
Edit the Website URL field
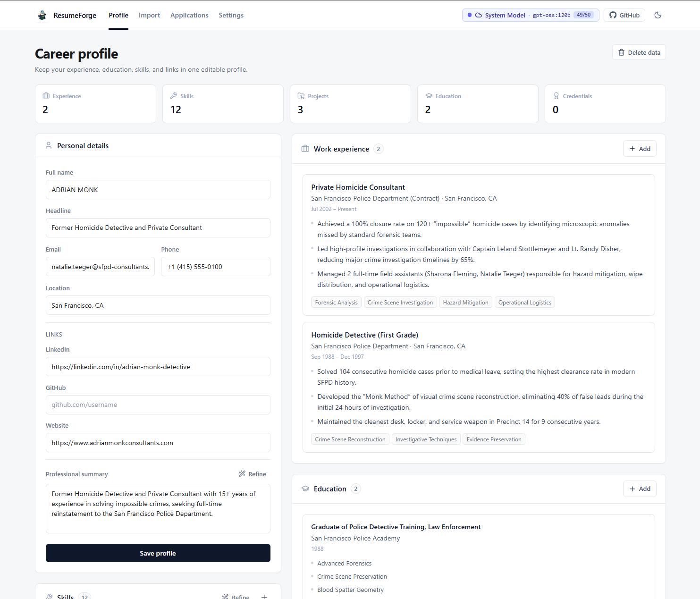point(158,443)
